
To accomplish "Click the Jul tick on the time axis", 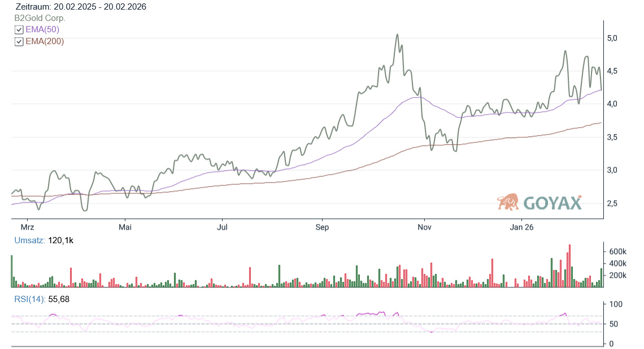I will point(223,227).
